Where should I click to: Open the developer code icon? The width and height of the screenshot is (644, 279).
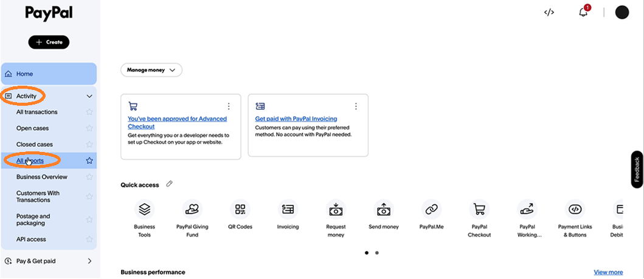click(x=549, y=12)
